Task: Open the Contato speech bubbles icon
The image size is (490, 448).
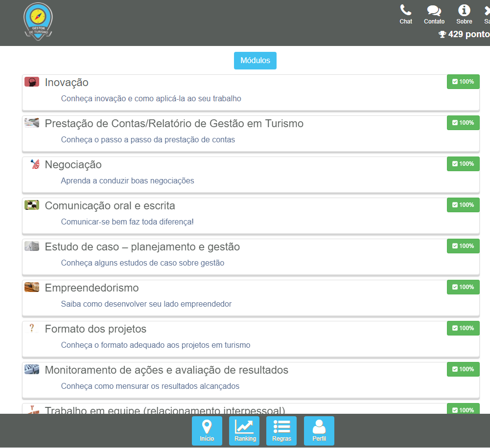Action: 434,14
